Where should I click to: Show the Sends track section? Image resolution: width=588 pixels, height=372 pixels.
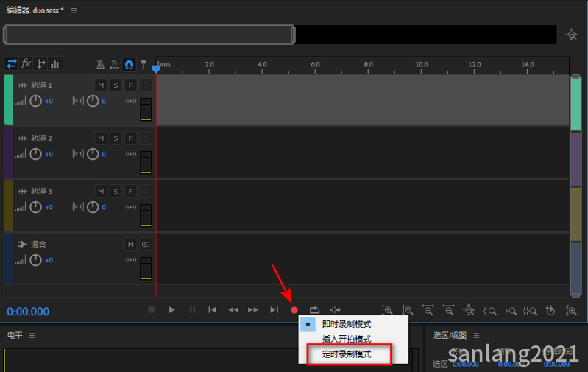coord(40,64)
